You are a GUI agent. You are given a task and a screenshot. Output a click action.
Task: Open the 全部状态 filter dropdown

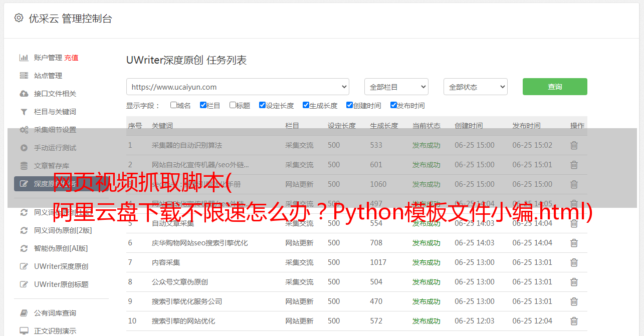475,87
